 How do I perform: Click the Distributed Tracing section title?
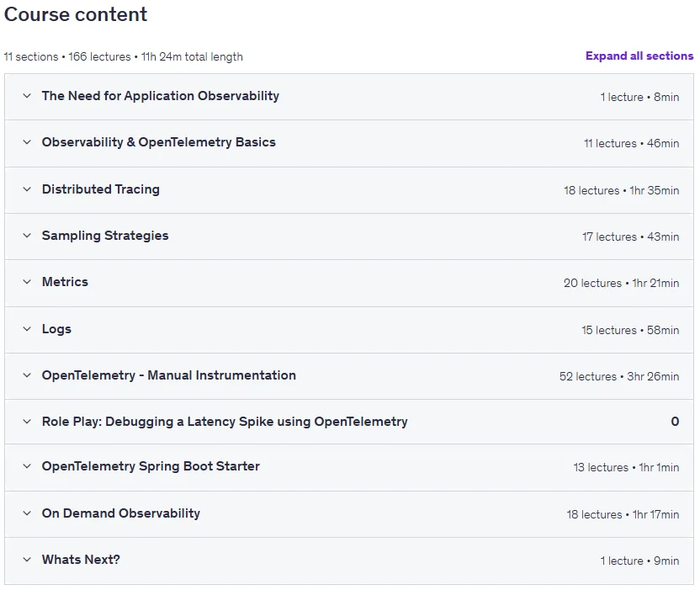pos(100,189)
